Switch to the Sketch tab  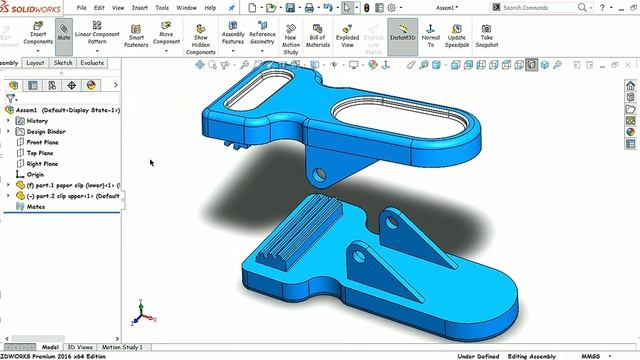(x=63, y=63)
